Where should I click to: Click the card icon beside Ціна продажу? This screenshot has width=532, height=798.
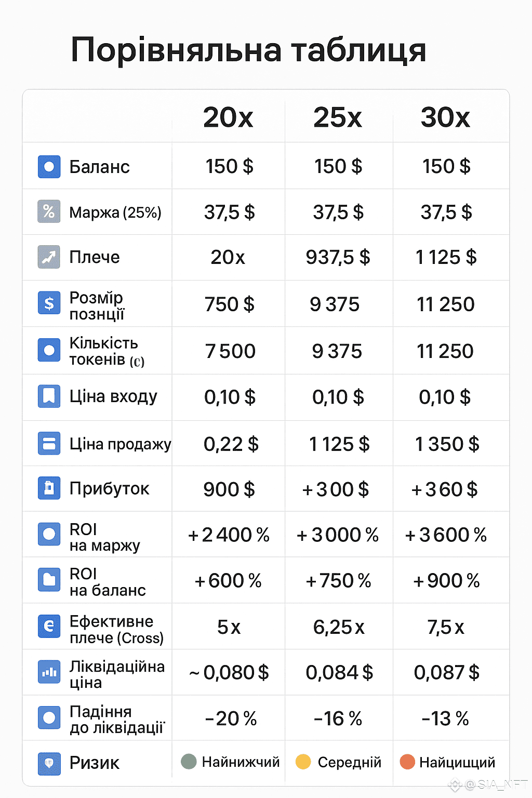pos(49,444)
